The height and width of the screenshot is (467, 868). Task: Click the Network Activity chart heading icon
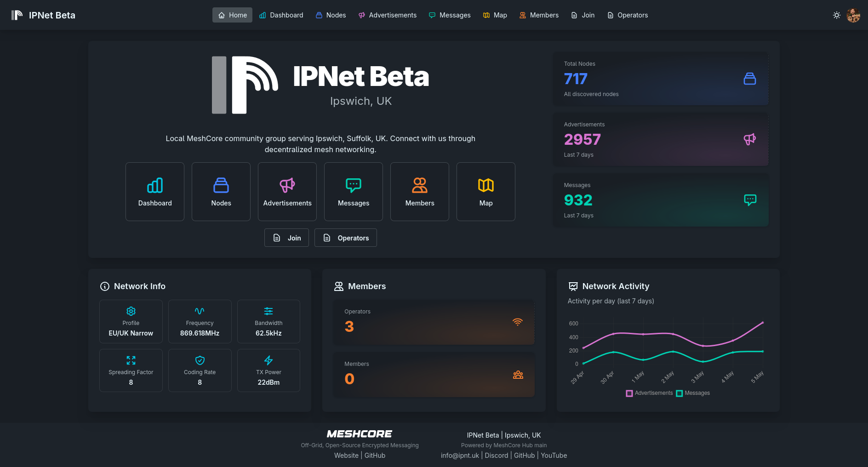pos(573,286)
